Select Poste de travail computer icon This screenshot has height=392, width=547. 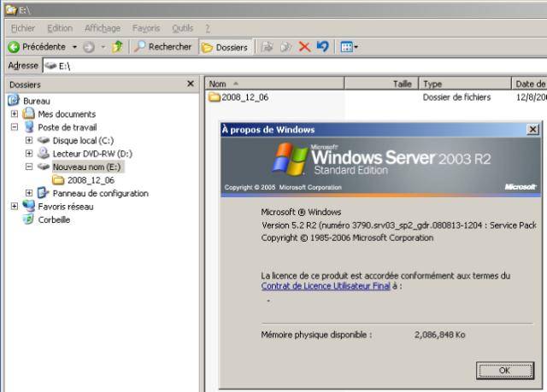(29, 127)
